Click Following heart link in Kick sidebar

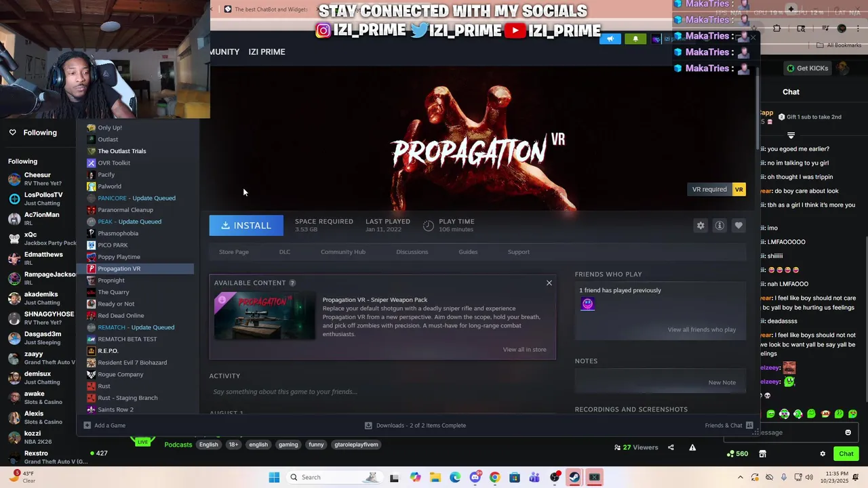(x=33, y=132)
